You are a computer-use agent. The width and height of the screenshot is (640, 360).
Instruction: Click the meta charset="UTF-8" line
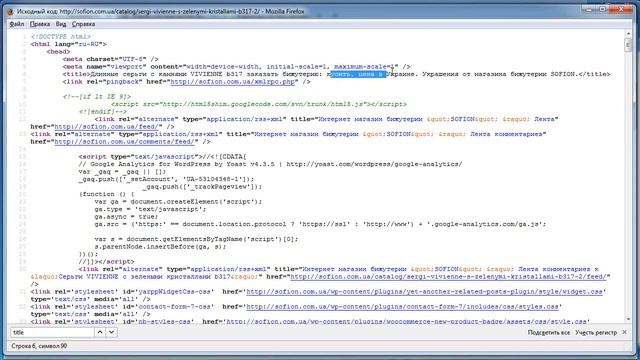[110, 59]
